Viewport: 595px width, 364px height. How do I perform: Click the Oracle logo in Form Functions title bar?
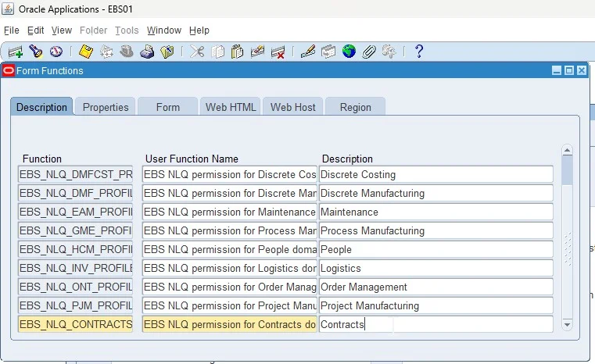click(9, 70)
